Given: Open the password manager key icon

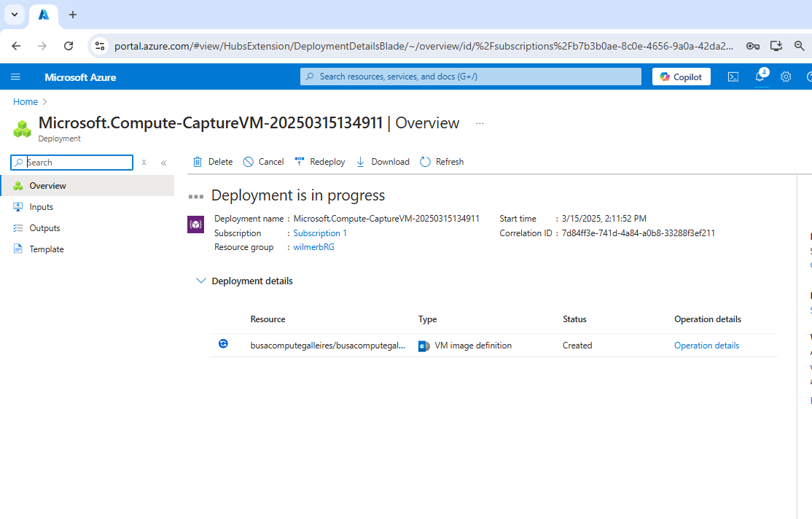Looking at the screenshot, I should point(753,46).
